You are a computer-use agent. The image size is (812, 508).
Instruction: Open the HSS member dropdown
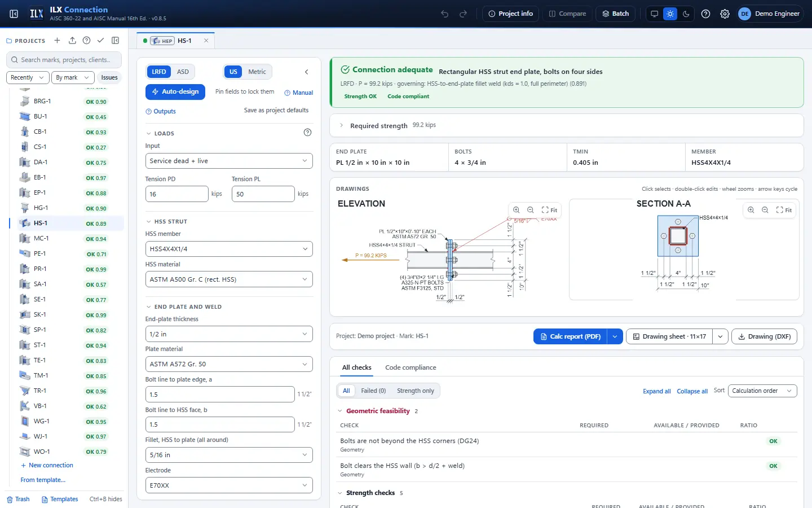point(229,249)
